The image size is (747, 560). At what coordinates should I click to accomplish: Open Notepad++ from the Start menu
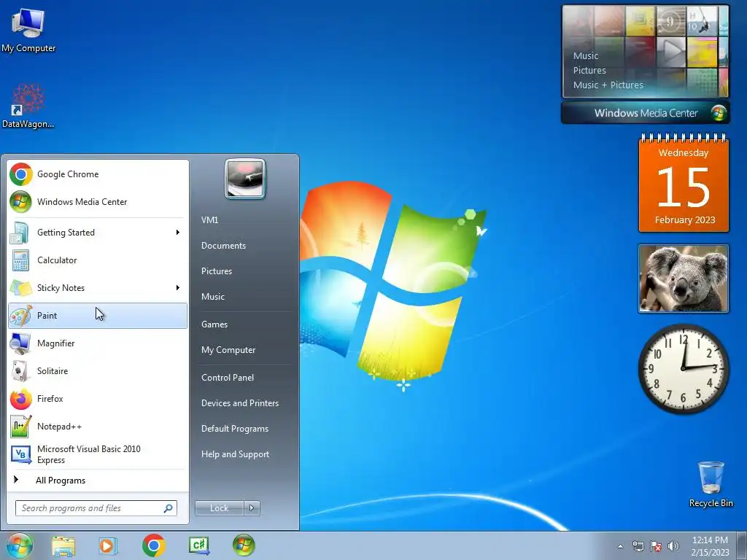click(x=98, y=426)
